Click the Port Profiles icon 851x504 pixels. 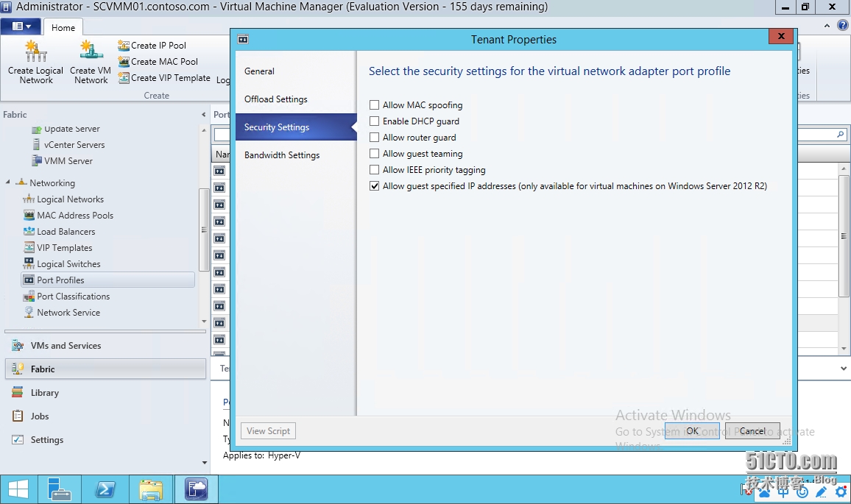(x=29, y=280)
